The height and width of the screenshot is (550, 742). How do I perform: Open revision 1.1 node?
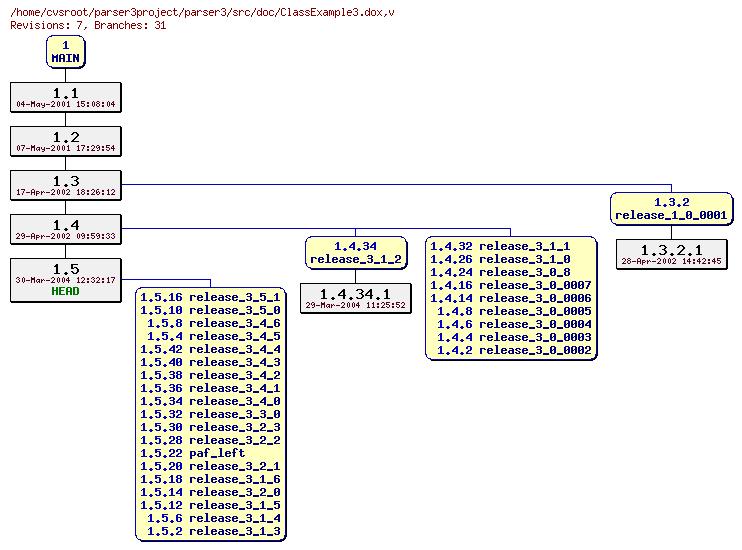point(66,98)
